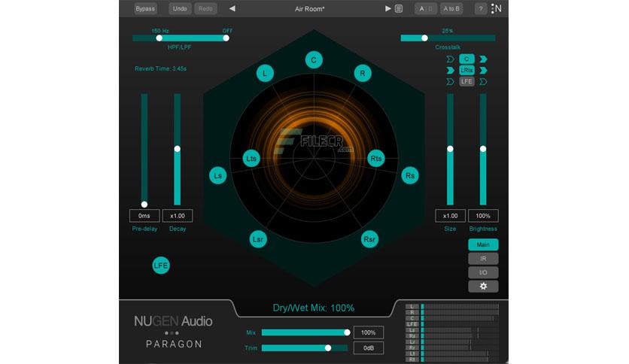Screen dimensions: 629x364
Task: Switch to the Main tab
Action: click(x=483, y=244)
